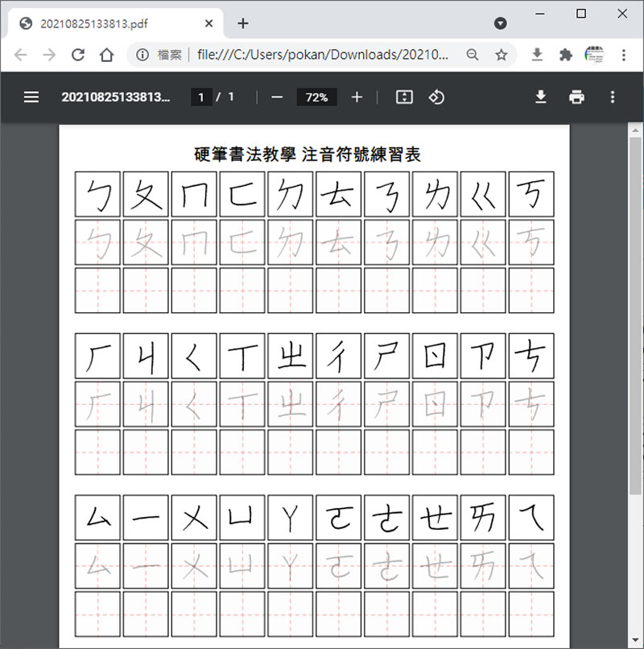This screenshot has height=649, width=644.
Task: Open the PDF sidebar hamburger menu
Action: [x=31, y=97]
